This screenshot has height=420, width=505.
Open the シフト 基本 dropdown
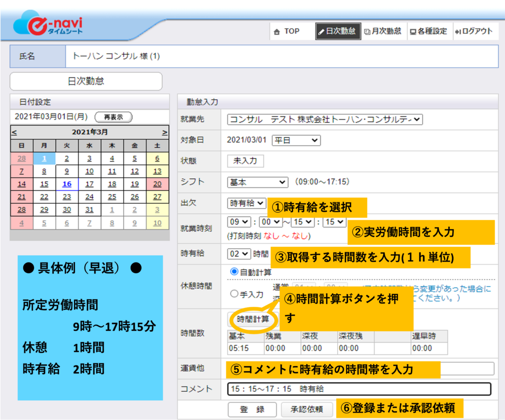click(x=257, y=182)
